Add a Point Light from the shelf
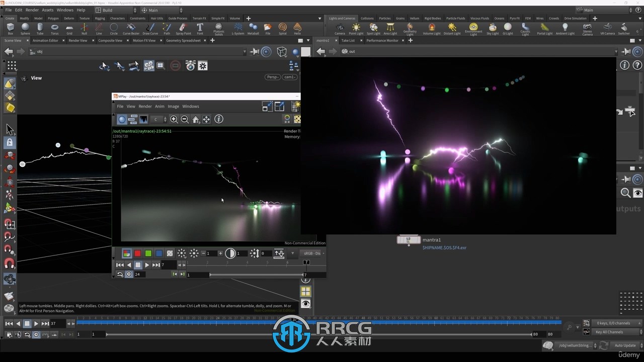 click(x=356, y=29)
